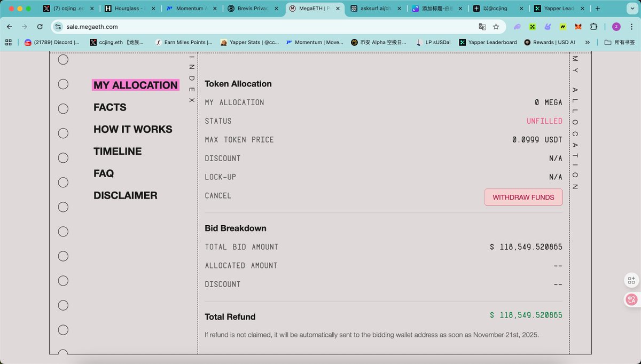Bookmark this page with the star icon
The height and width of the screenshot is (364, 641).
click(x=496, y=27)
